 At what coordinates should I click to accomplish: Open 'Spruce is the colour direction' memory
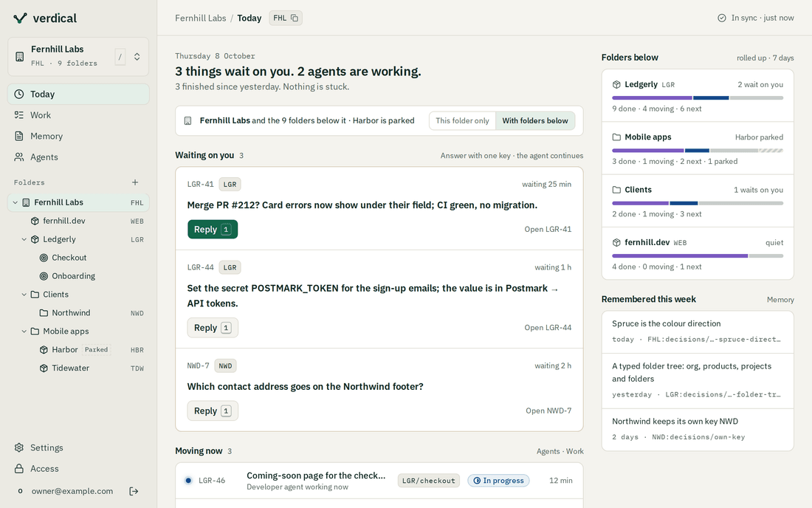pos(698,332)
